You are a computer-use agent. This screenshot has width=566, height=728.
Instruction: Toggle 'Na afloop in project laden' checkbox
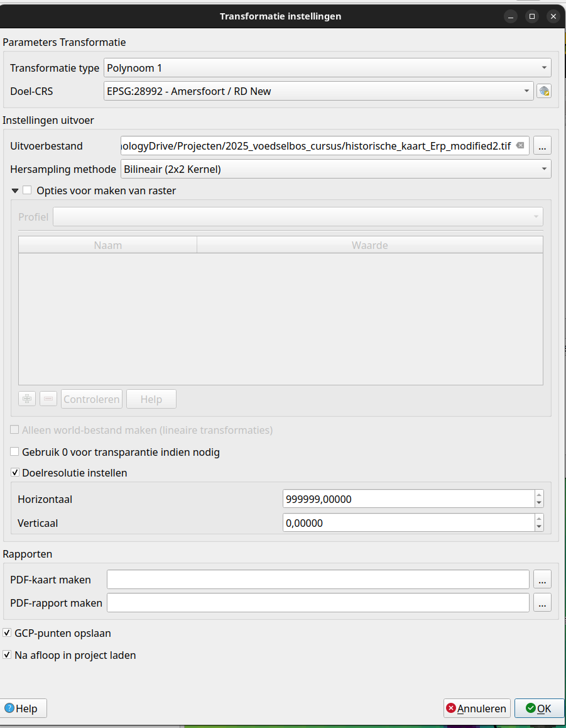[8, 655]
